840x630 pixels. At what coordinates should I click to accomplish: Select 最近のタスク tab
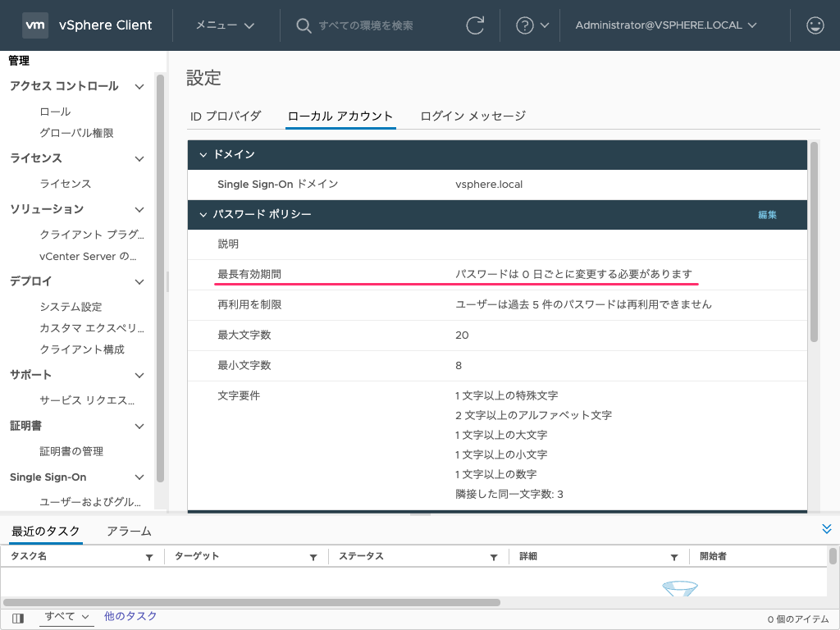point(46,532)
